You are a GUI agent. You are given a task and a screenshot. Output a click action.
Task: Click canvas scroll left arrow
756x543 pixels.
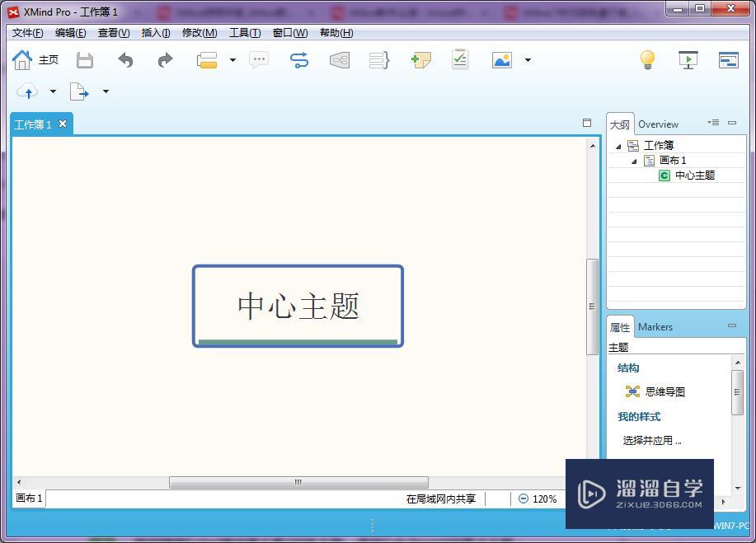coord(19,482)
